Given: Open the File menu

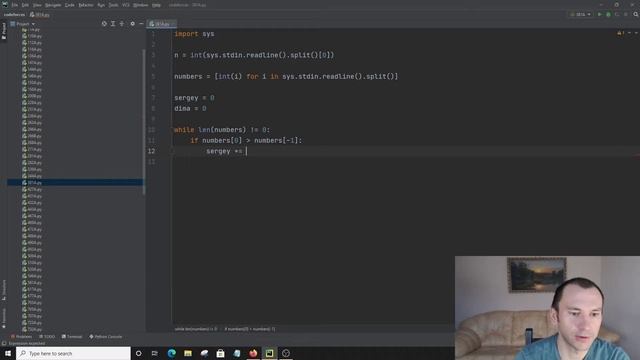Looking at the screenshot, I should click(15, 5).
